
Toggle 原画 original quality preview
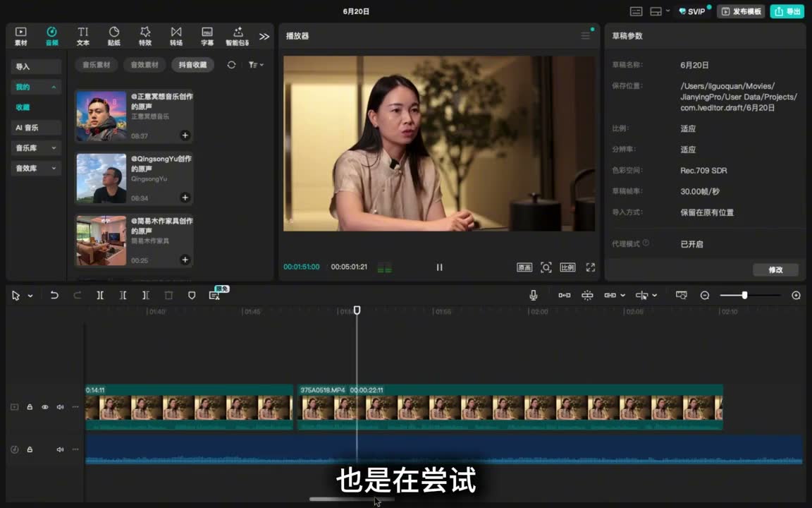tap(524, 267)
